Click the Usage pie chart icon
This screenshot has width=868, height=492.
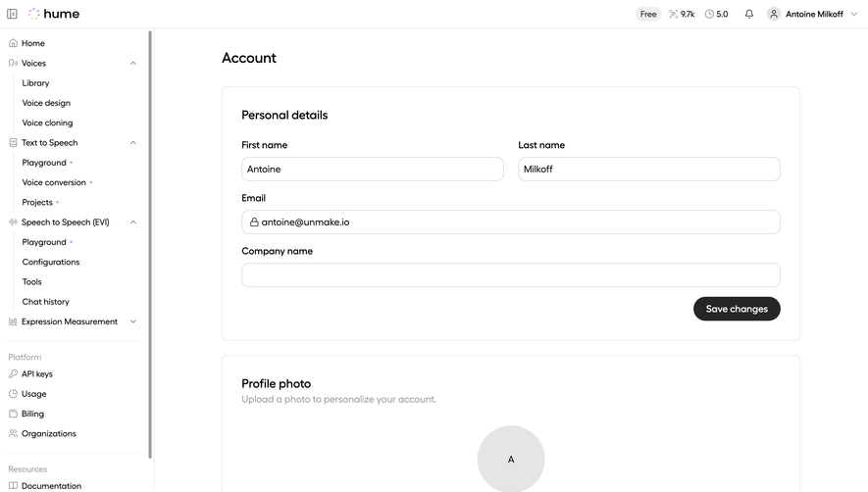coord(14,394)
